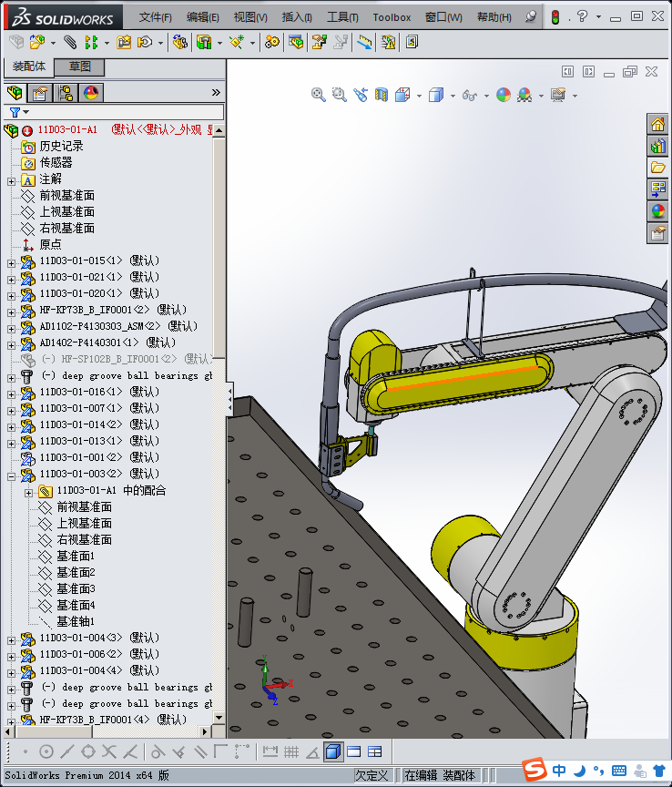Expand the 注解 annotations folder
This screenshot has width=672, height=787.
coord(12,181)
